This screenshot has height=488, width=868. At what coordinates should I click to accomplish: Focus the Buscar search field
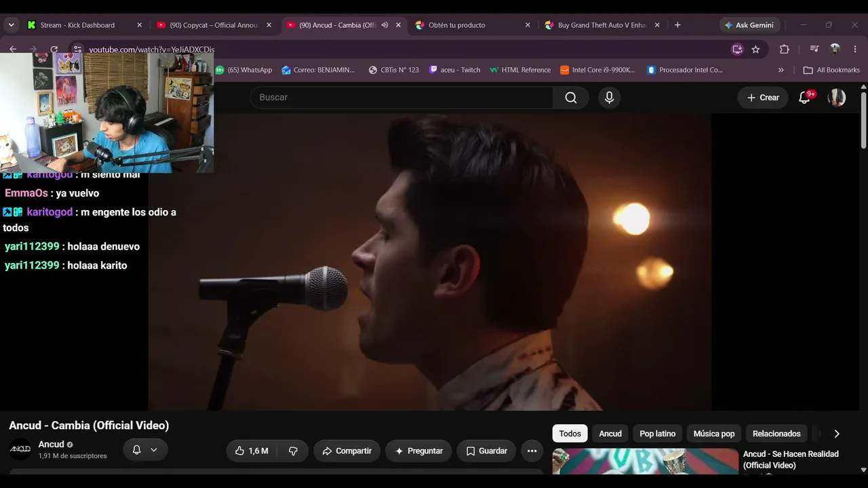[x=401, y=98]
